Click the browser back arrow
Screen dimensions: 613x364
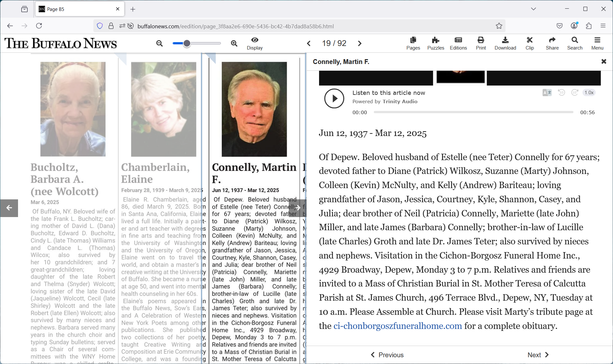(x=10, y=26)
